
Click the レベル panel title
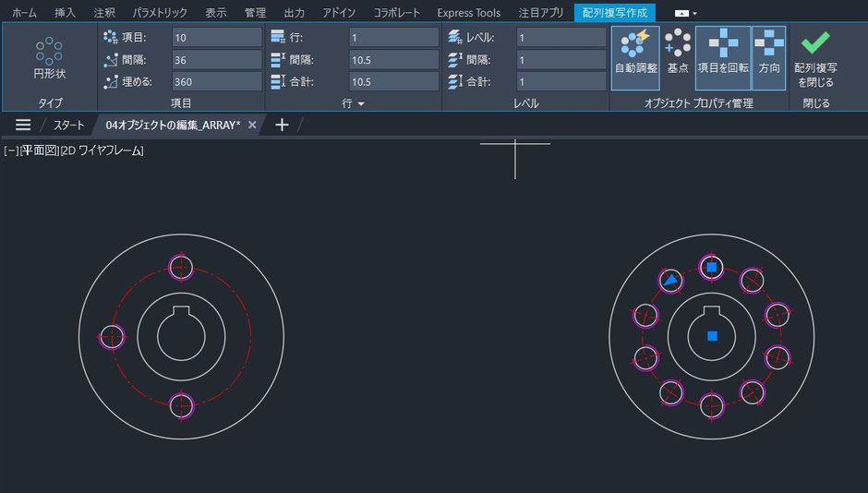pos(526,102)
